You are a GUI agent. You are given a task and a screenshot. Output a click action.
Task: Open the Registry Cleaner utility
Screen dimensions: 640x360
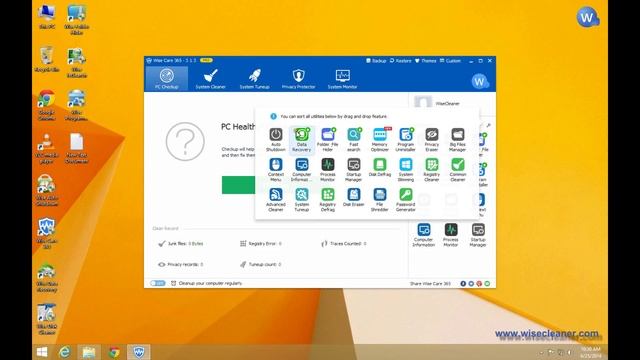(431, 170)
